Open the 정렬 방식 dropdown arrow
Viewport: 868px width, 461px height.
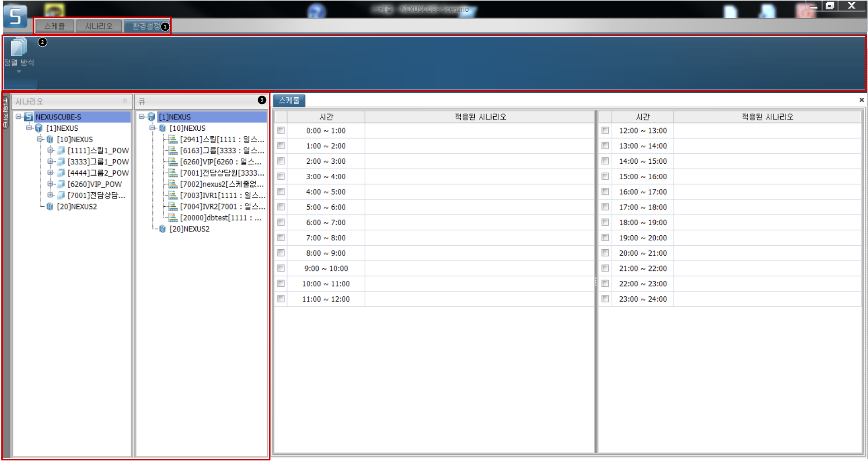click(19, 71)
